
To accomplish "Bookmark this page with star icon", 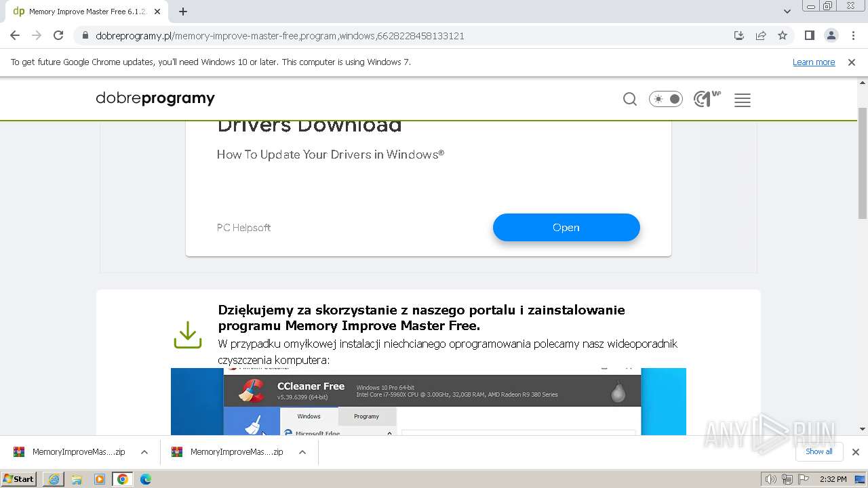I will click(783, 35).
